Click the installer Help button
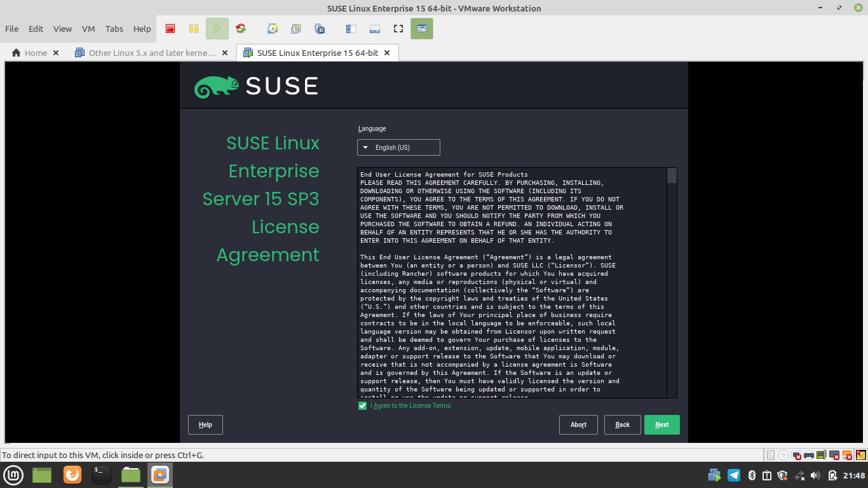Screen dimensions: 868x488 pyautogui.click(x=205, y=424)
